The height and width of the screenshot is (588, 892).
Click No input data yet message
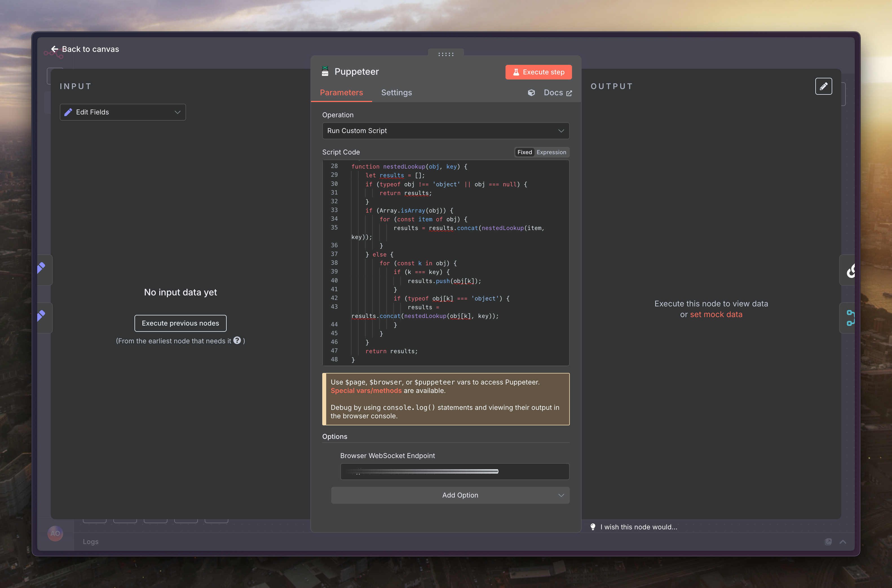pyautogui.click(x=180, y=292)
